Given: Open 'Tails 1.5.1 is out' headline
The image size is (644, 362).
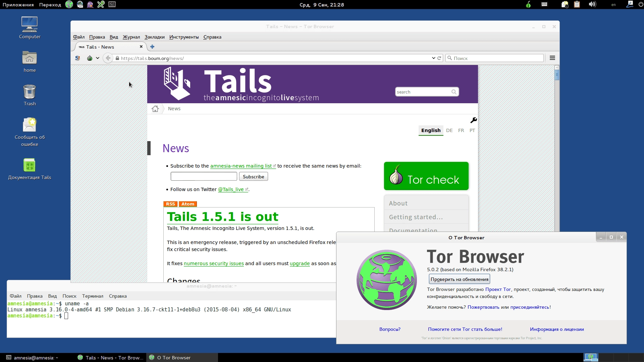Looking at the screenshot, I should [223, 217].
